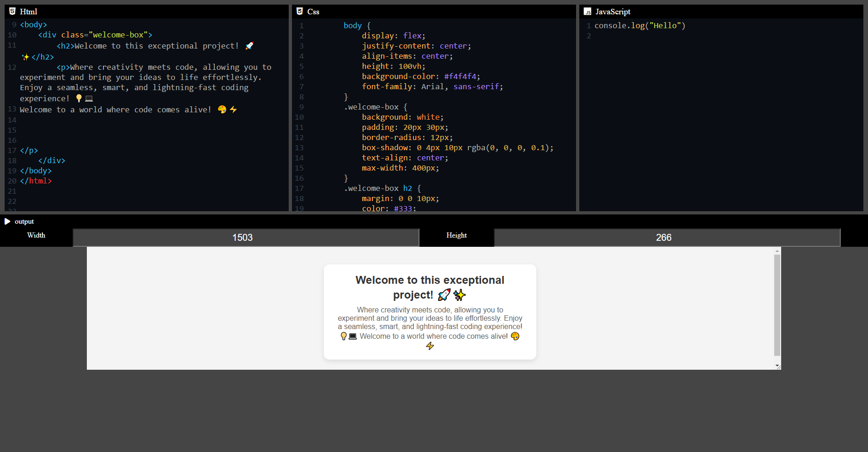
Task: Focus the Height input showing 266
Action: tap(667, 238)
